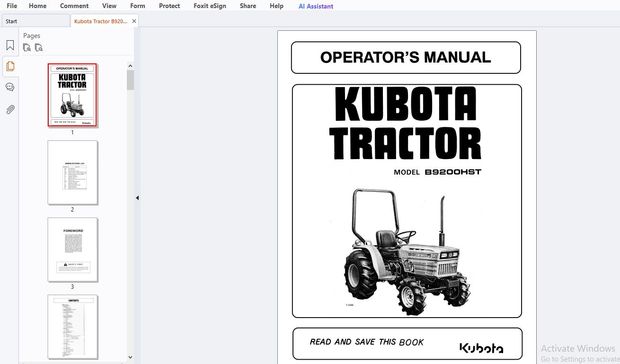The height and width of the screenshot is (364, 620).
Task: Click the MODEL B9200HST text on page
Action: 437,172
